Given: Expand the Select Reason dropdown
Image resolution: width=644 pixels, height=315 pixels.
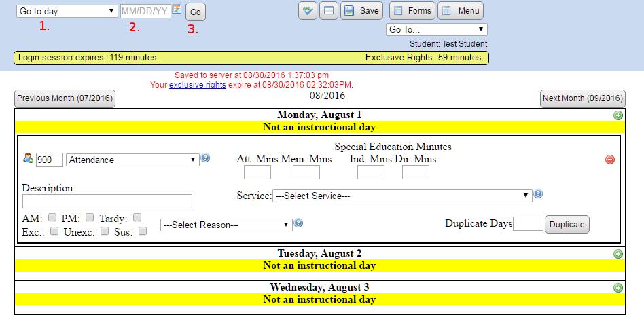Looking at the screenshot, I should click(226, 225).
